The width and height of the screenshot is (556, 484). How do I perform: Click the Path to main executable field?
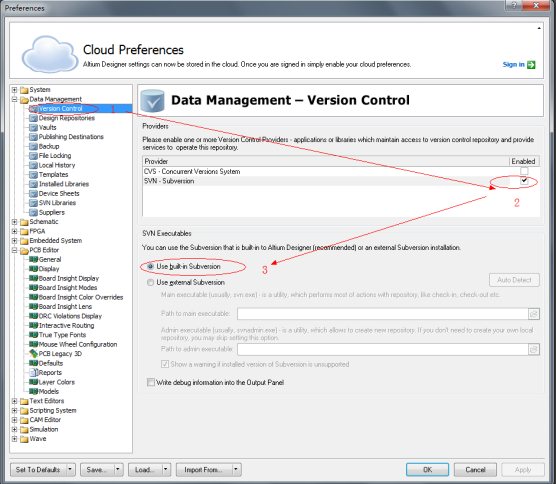(383, 314)
